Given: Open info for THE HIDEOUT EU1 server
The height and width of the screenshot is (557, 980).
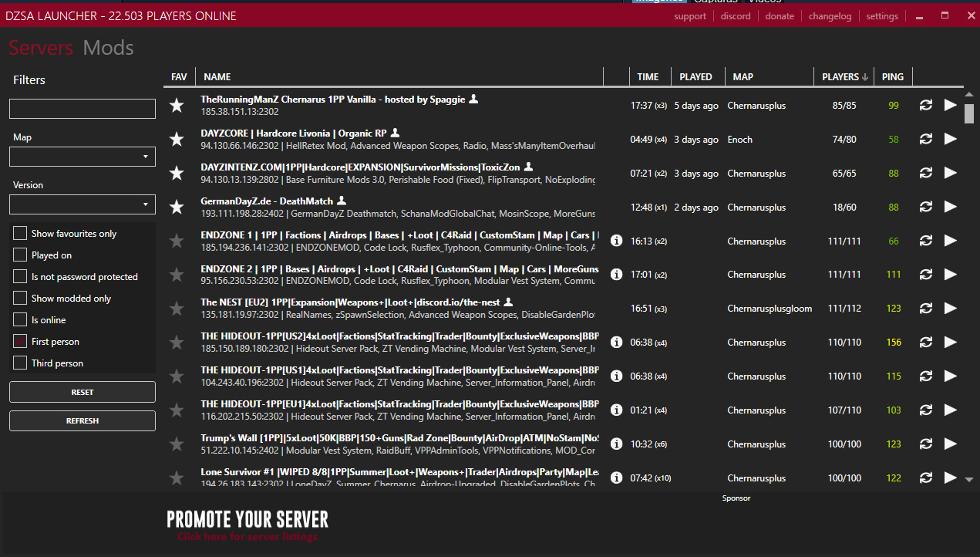Looking at the screenshot, I should pos(616,410).
